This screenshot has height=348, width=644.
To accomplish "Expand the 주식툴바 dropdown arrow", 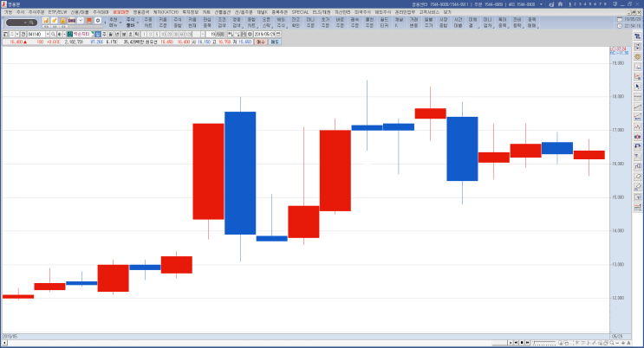I will pyautogui.click(x=138, y=23).
